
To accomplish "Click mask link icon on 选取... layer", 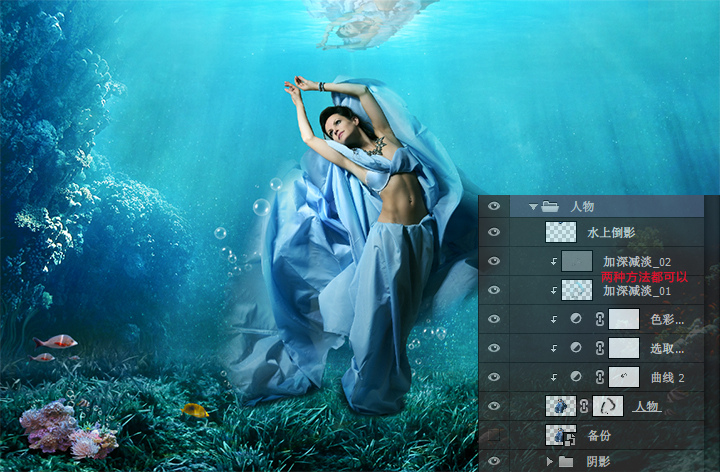I will click(600, 348).
